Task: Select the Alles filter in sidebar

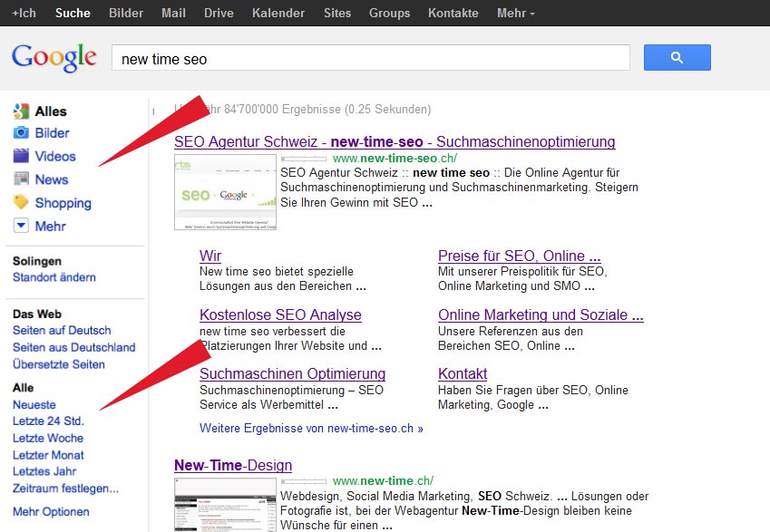Action: click(51, 111)
